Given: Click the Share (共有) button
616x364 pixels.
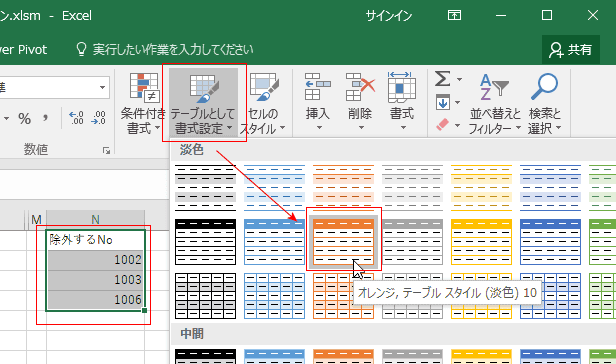Looking at the screenshot, I should coord(571,49).
